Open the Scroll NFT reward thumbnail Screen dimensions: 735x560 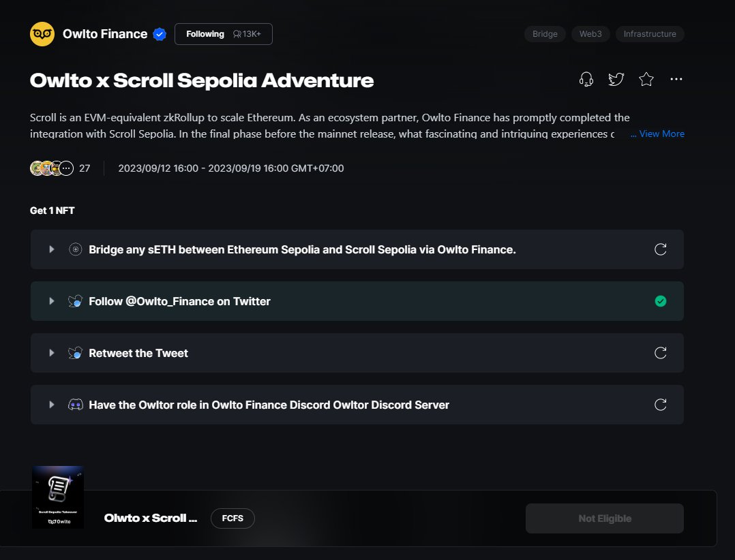(58, 497)
